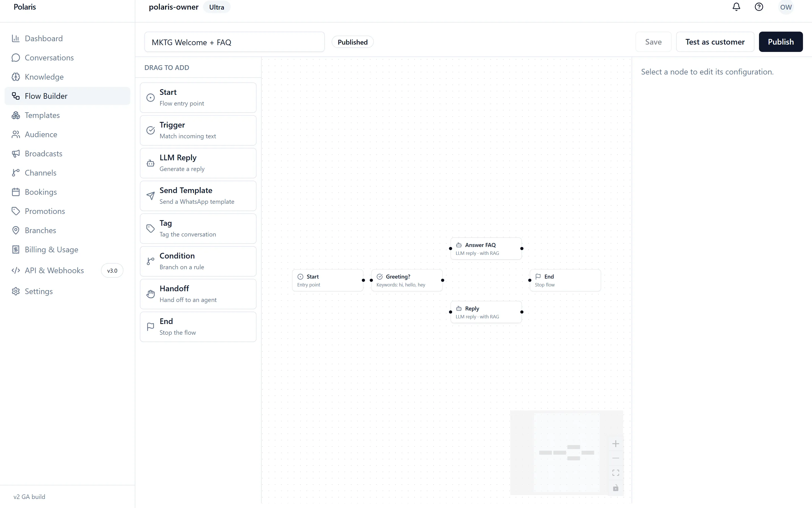Click Test as customer button
The width and height of the screenshot is (812, 508).
[715, 42]
